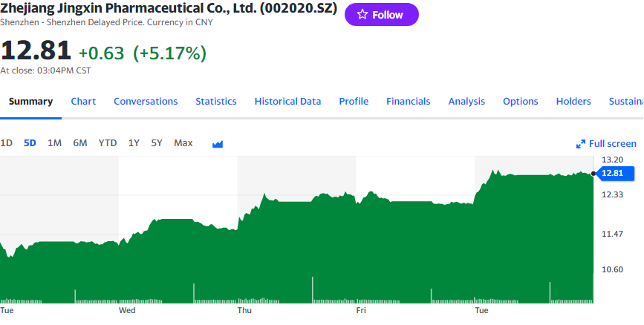Screen dimensions: 644x325
Task: Open the chart type icon
Action: [x=218, y=143]
